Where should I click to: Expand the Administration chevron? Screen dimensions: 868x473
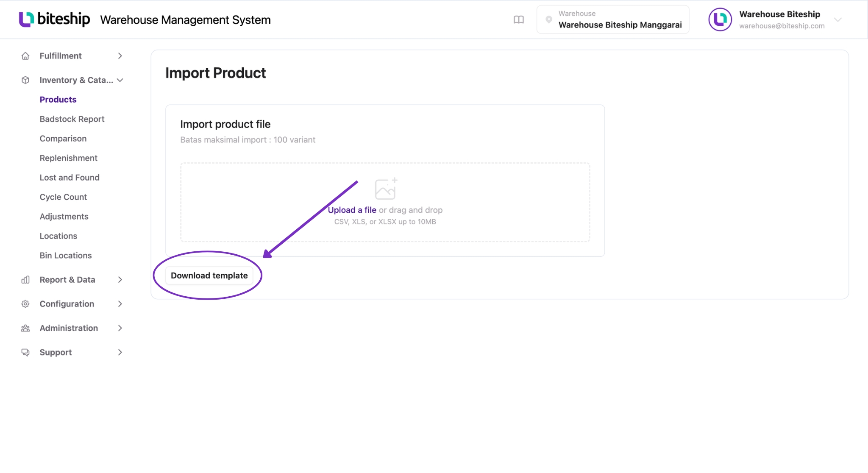click(x=120, y=328)
